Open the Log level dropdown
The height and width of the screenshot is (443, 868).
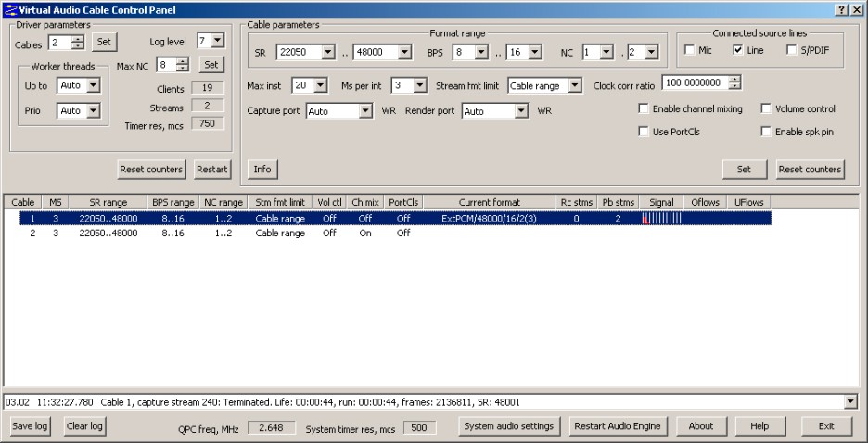coord(218,41)
